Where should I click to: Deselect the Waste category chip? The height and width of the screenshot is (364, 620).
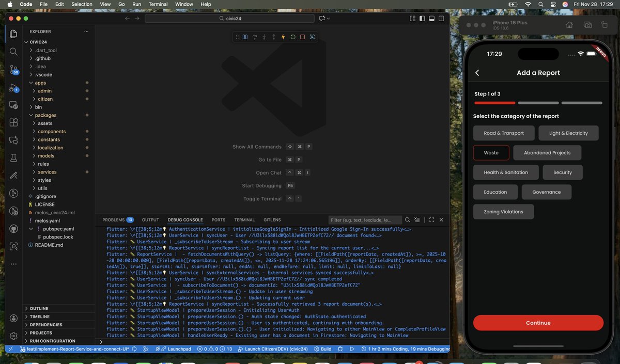[491, 153]
